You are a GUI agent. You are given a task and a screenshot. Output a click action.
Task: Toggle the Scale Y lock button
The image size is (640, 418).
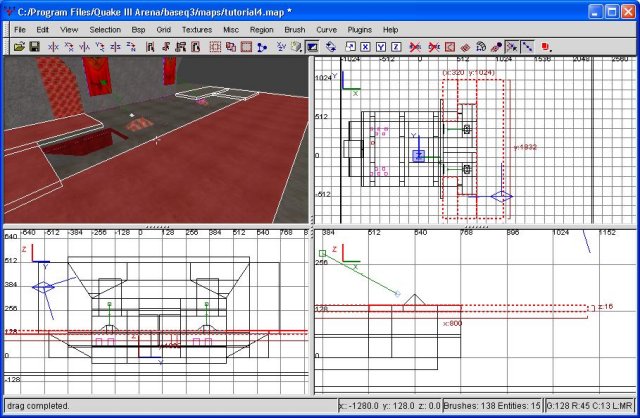pyautogui.click(x=380, y=47)
